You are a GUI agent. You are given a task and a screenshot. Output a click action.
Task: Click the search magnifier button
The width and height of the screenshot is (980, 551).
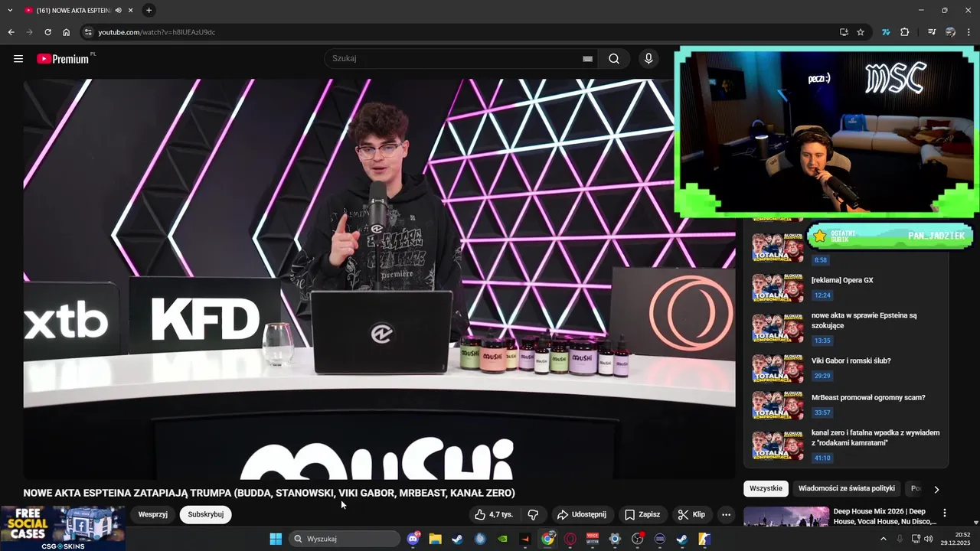click(x=614, y=59)
